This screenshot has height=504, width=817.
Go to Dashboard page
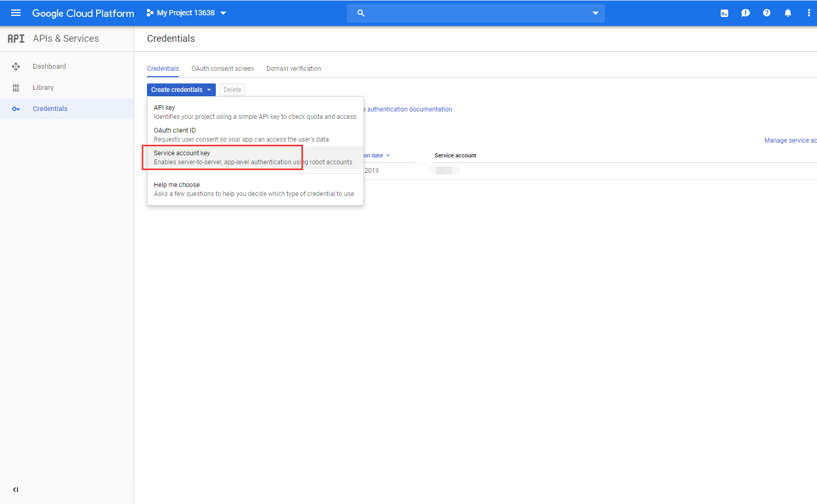[49, 67]
